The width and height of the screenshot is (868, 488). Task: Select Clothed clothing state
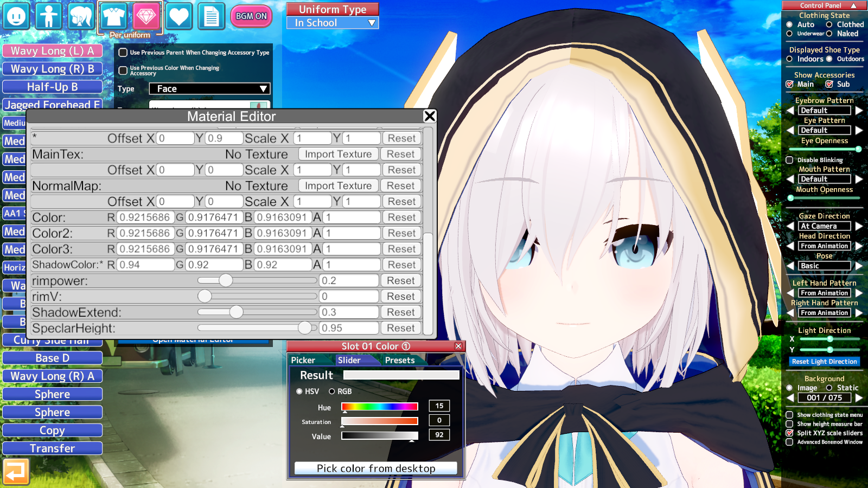click(x=829, y=24)
